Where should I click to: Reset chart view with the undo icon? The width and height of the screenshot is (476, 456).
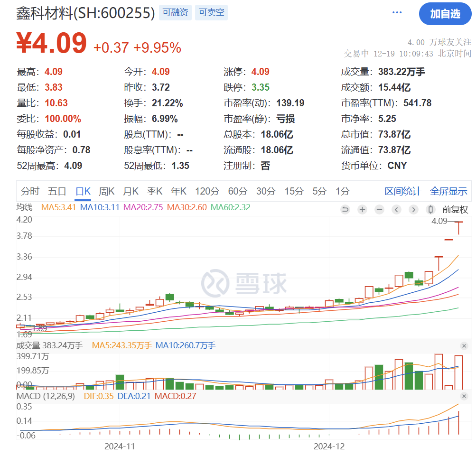[345, 209]
